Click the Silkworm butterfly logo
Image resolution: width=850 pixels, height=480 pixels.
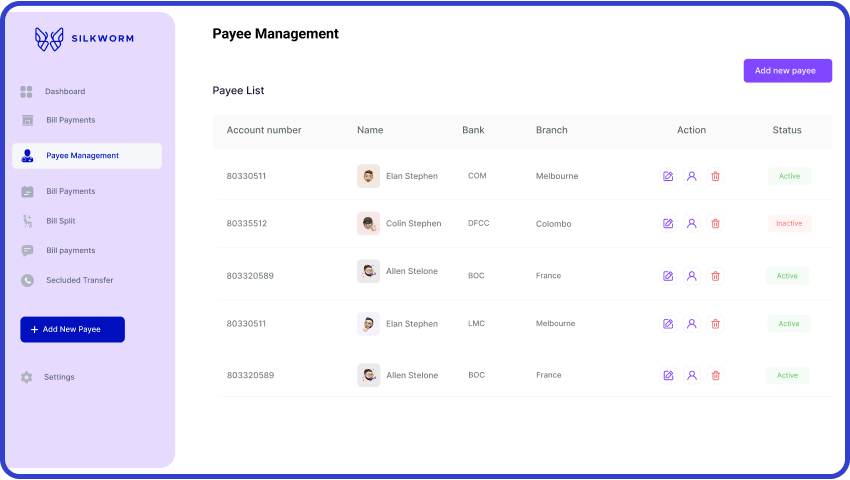(49, 39)
